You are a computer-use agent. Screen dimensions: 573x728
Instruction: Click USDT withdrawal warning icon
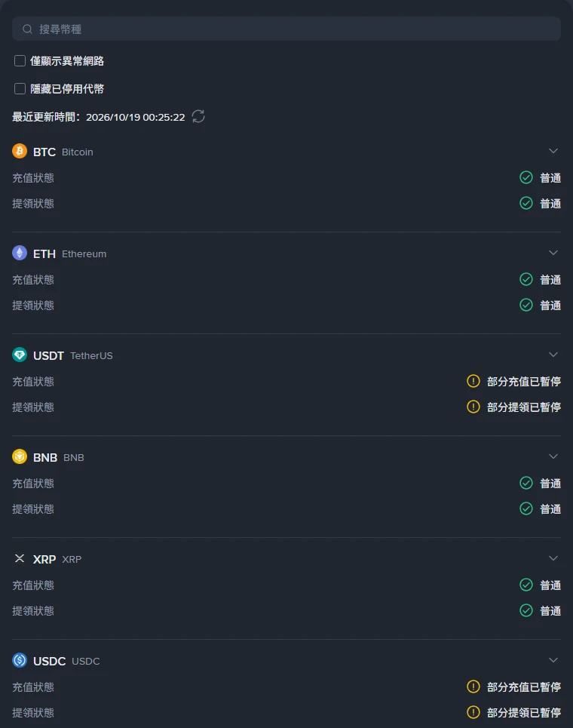(x=473, y=407)
